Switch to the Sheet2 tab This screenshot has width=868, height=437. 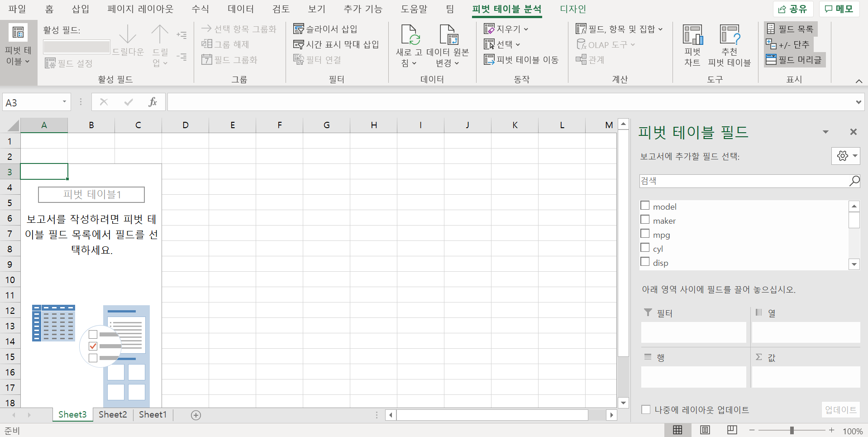click(x=113, y=414)
